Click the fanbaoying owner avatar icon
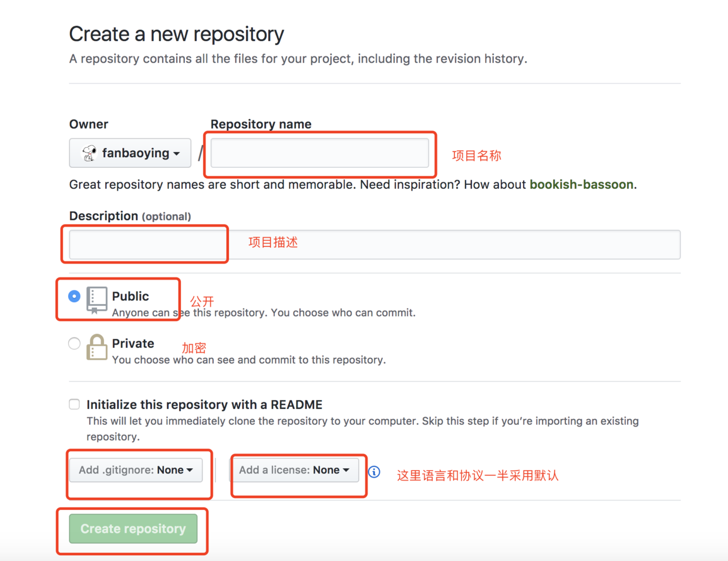Screen dimensions: 728x561 [x=89, y=153]
